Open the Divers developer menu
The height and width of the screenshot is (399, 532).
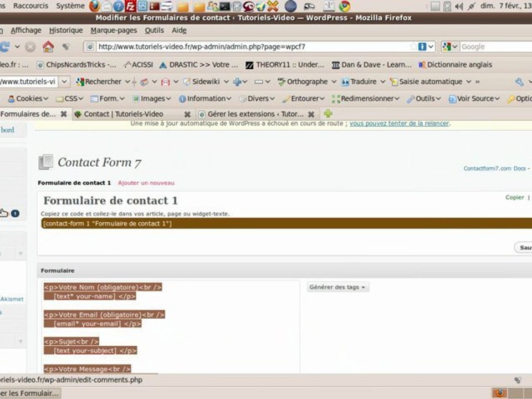pos(257,99)
